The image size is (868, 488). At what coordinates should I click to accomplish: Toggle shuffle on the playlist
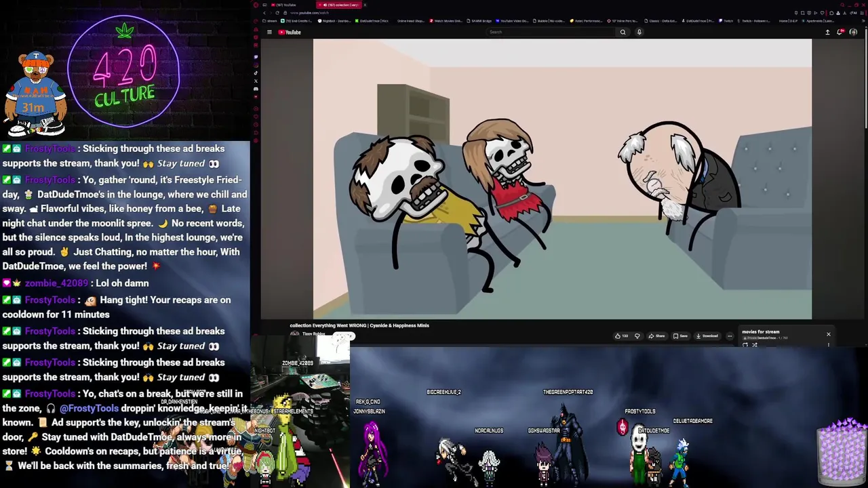754,344
